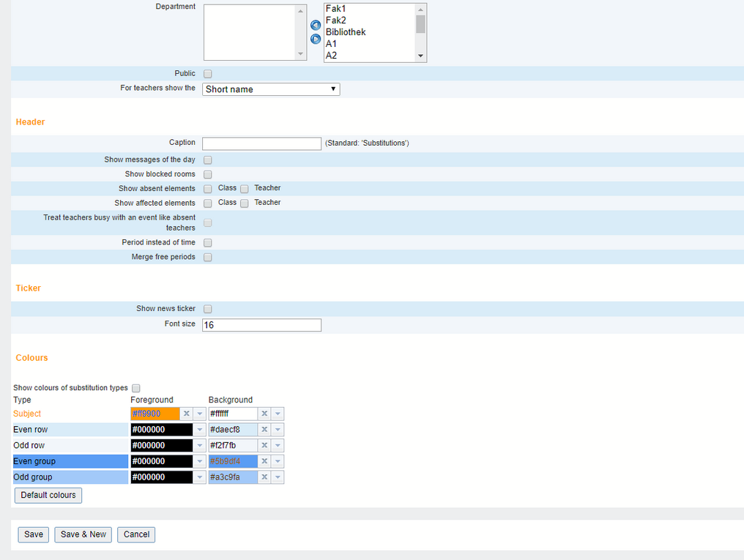This screenshot has width=744, height=560.
Task: Click the Odd group #a3c9fa background swatch
Action: pyautogui.click(x=233, y=477)
